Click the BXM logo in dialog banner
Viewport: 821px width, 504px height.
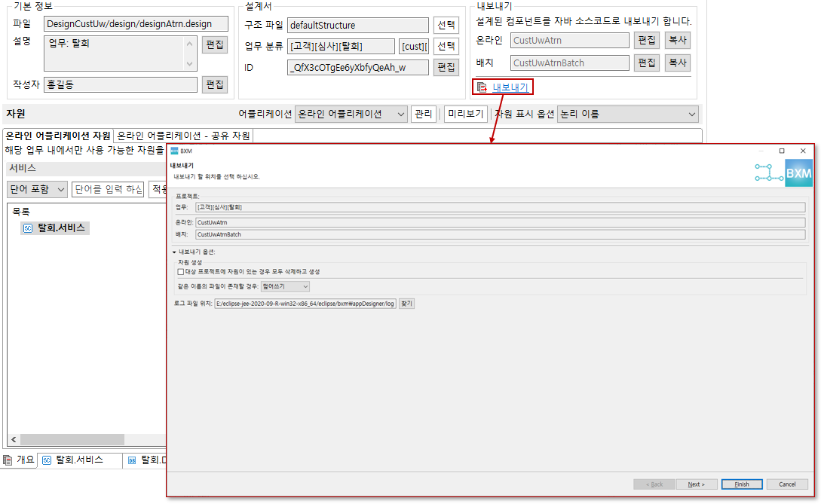click(x=798, y=173)
